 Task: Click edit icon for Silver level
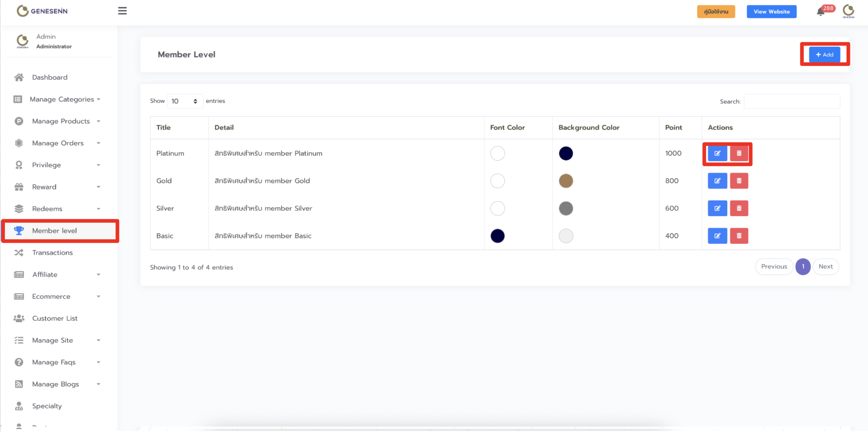pyautogui.click(x=717, y=208)
